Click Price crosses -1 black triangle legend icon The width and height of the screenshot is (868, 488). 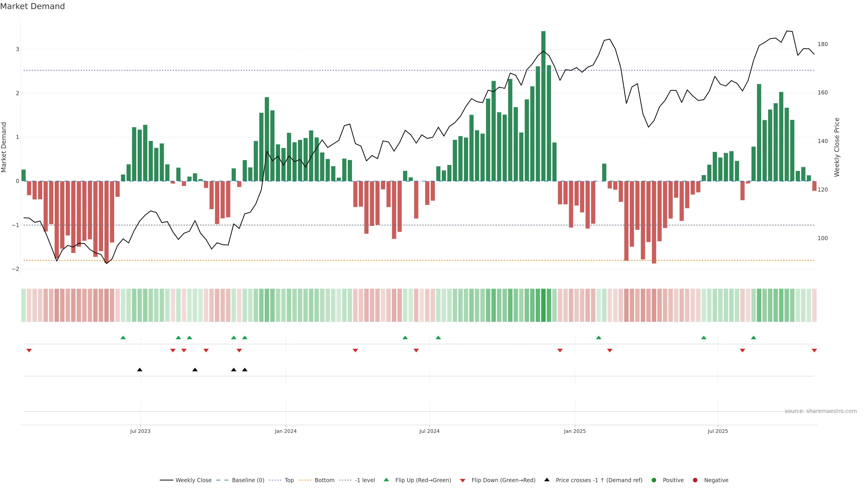(x=547, y=480)
